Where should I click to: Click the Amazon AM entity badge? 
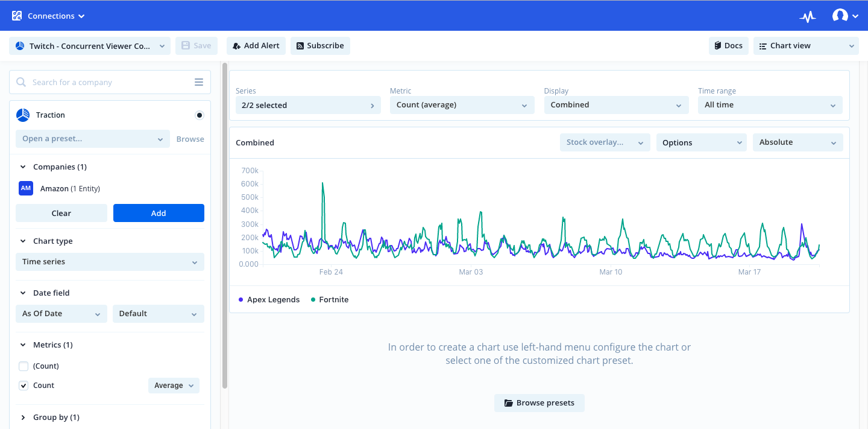(26, 188)
